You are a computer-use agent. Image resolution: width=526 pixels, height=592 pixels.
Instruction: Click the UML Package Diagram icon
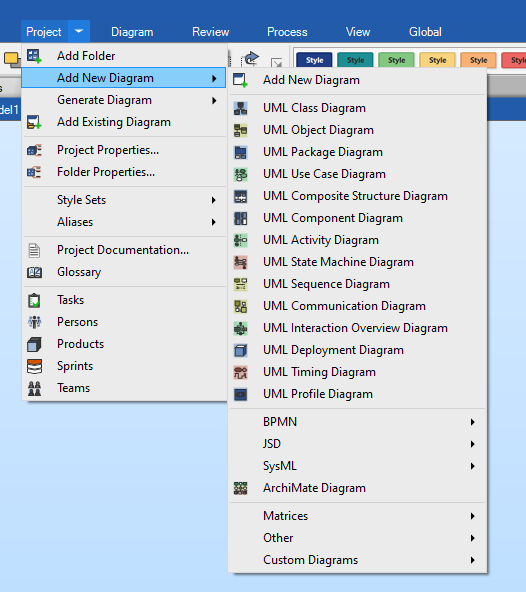tap(240, 152)
